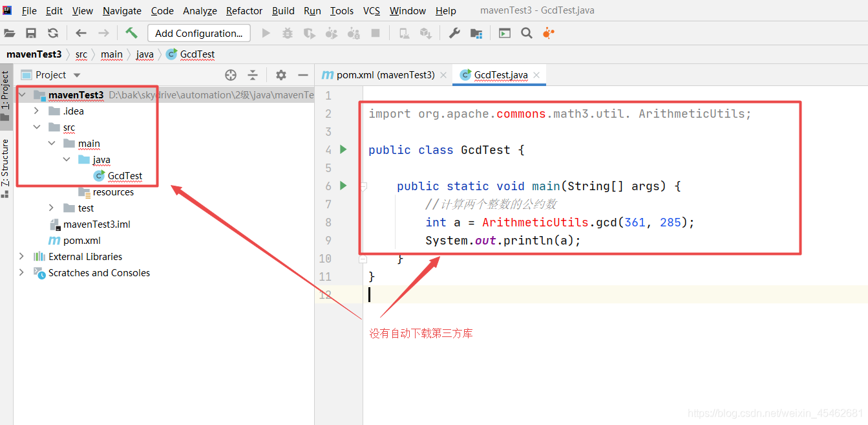
Task: Click mavenTest3 in the breadcrumb bar
Action: point(34,54)
